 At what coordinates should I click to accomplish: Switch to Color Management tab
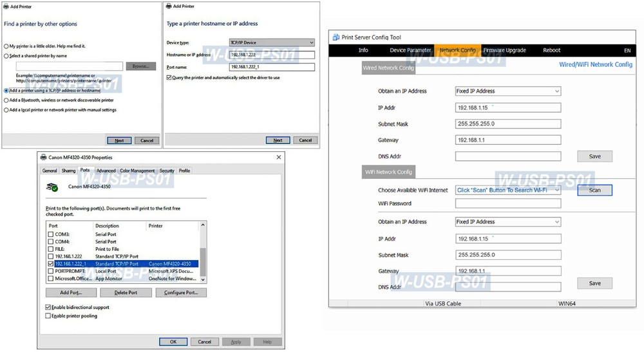point(137,171)
